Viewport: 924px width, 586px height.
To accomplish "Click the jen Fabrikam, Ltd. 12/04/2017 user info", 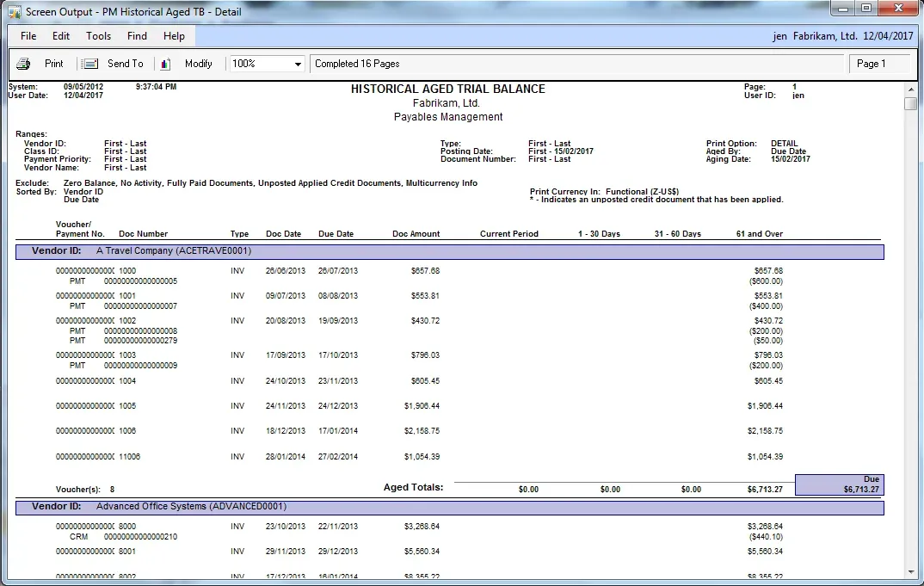I will (842, 36).
